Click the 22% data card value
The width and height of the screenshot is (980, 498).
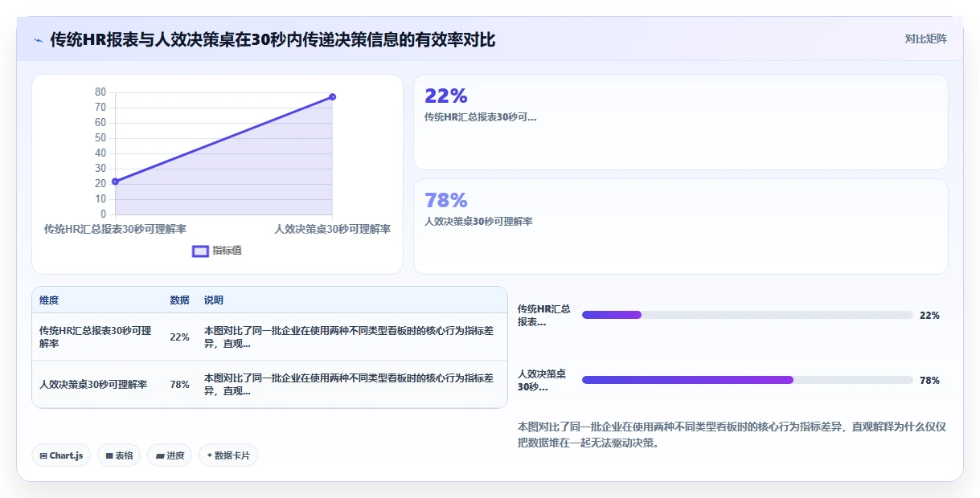446,96
